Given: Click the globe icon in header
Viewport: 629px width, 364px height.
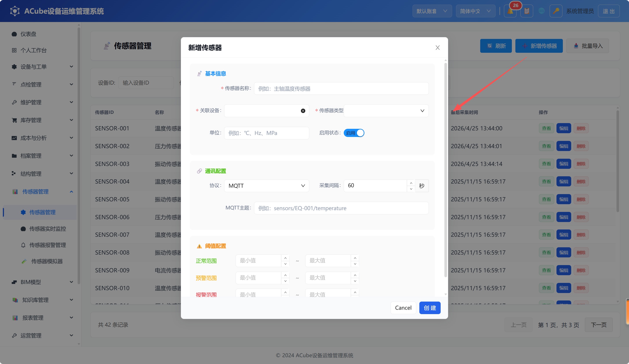Looking at the screenshot, I should point(541,11).
